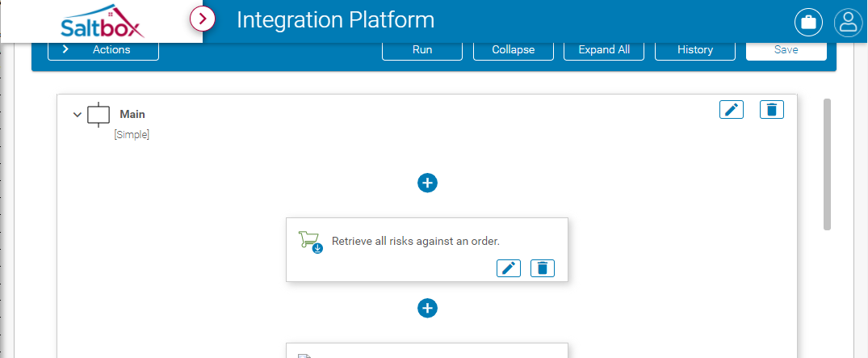868x358 pixels.
Task: Open the user profile icon
Action: tap(848, 23)
